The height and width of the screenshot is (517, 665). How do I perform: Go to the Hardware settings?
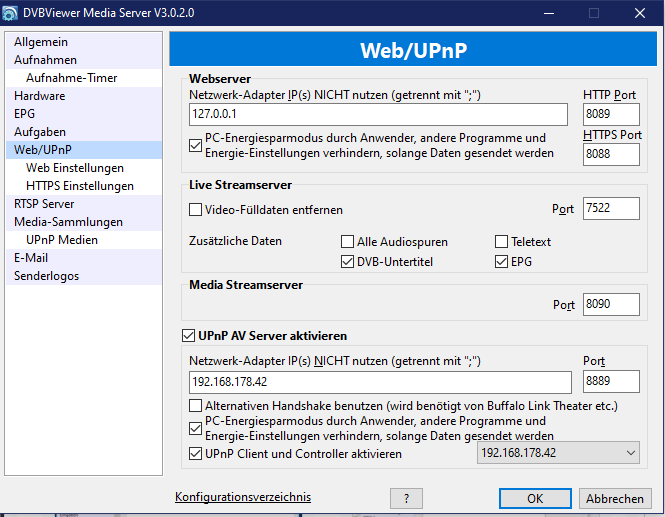[x=84, y=96]
